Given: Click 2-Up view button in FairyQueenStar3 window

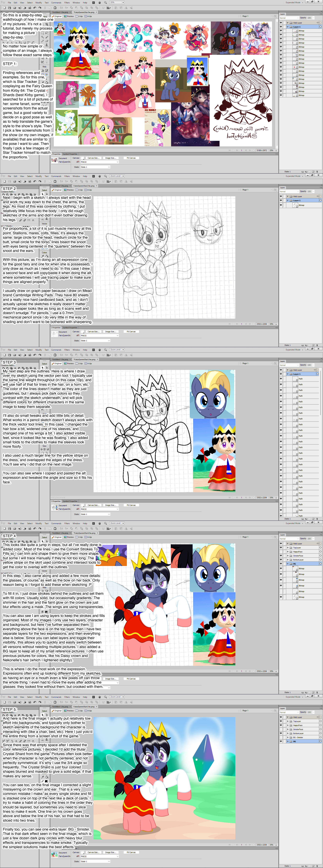Looking at the screenshot, I should [x=79, y=364].
